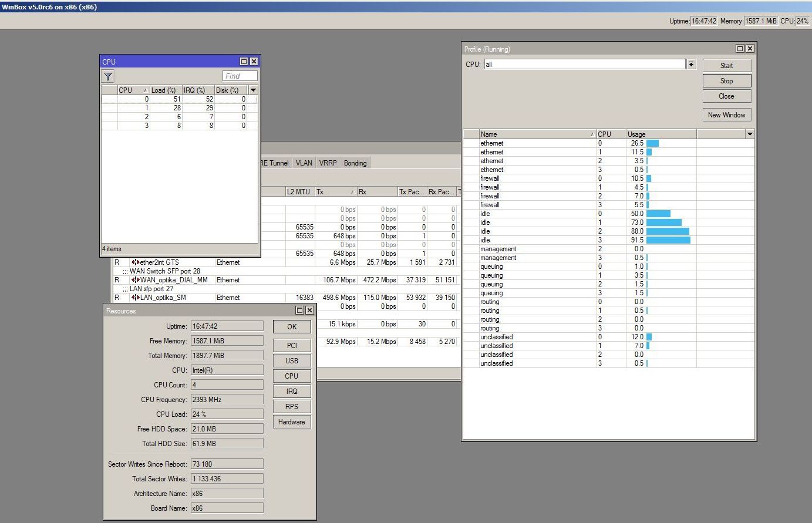Select firewall row with usage 10.5

(x=608, y=178)
